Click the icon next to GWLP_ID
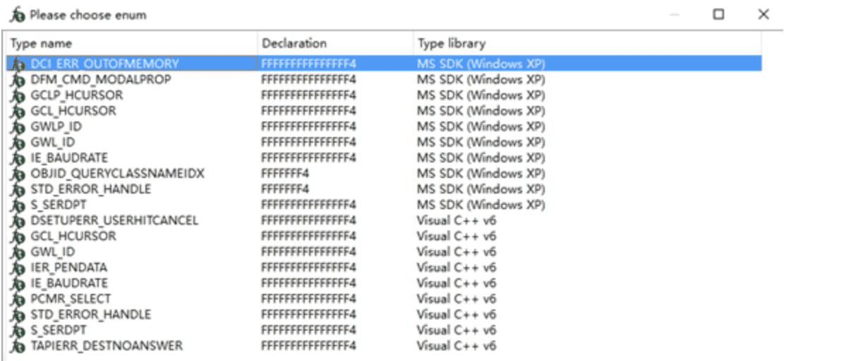The image size is (868, 361). tap(18, 127)
